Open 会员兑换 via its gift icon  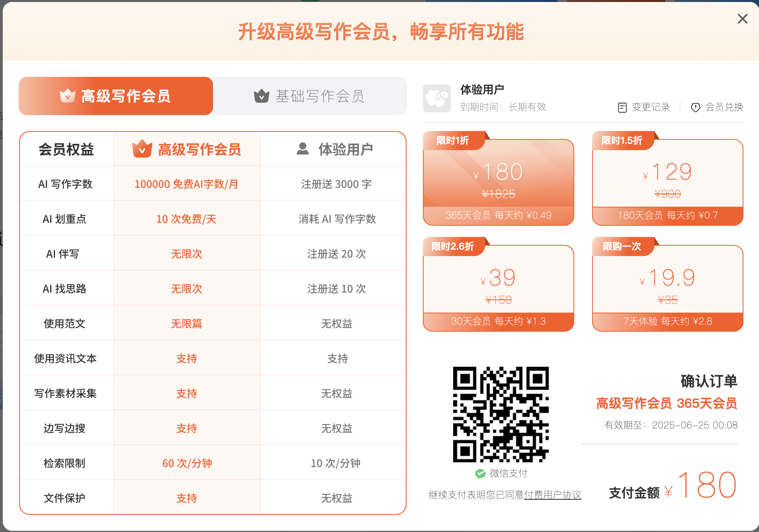695,107
